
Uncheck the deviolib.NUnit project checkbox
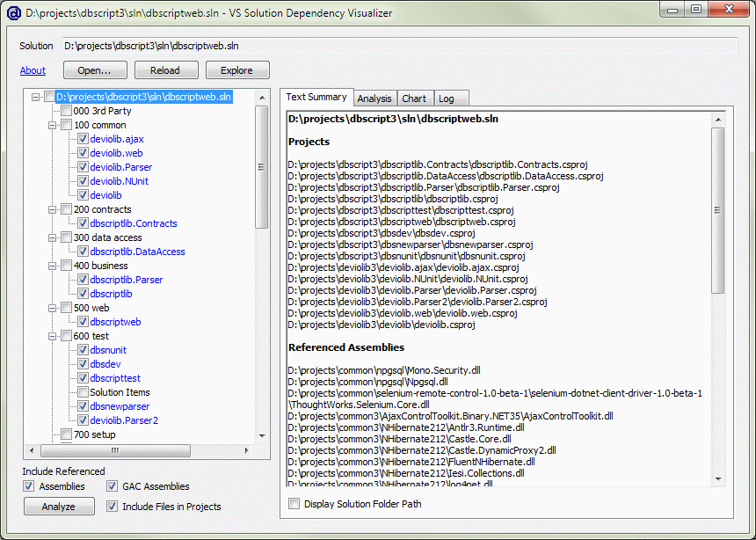[83, 181]
